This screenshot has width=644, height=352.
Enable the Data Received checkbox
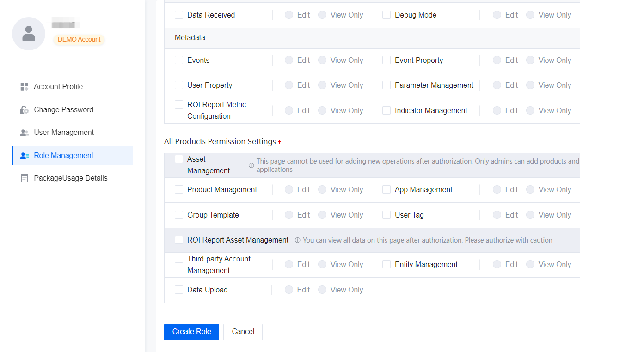tap(178, 14)
